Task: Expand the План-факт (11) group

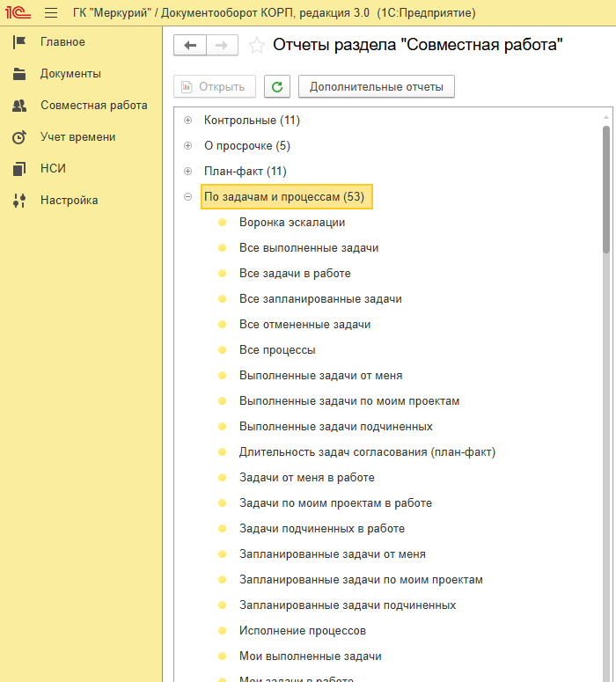Action: pos(187,172)
